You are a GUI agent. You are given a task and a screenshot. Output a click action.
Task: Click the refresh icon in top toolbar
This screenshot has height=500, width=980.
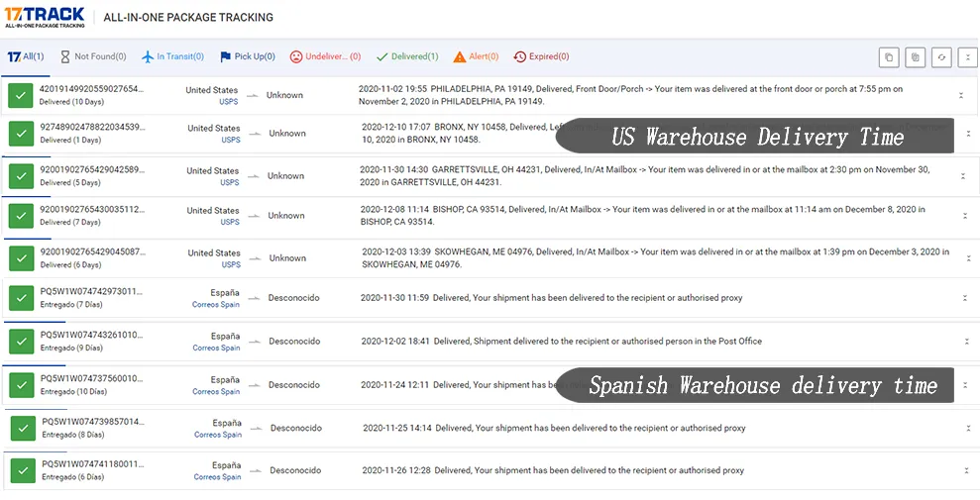point(941,57)
